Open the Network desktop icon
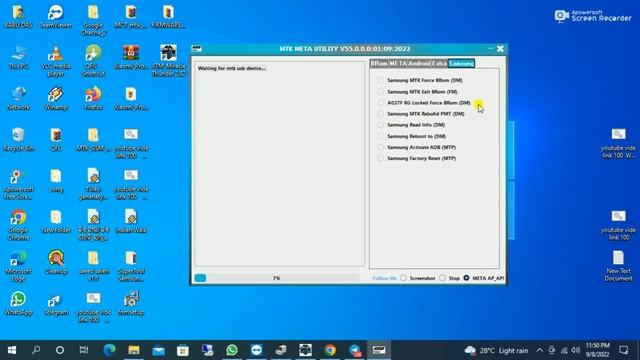The height and width of the screenshot is (360, 640). point(18,98)
